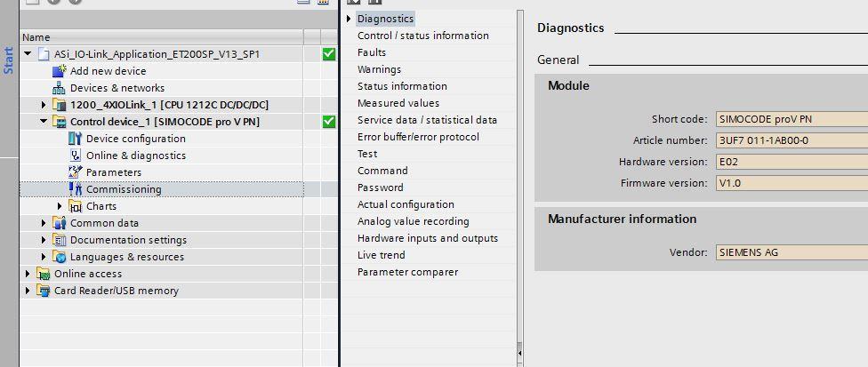
Task: Open the Test section
Action: [x=367, y=154]
